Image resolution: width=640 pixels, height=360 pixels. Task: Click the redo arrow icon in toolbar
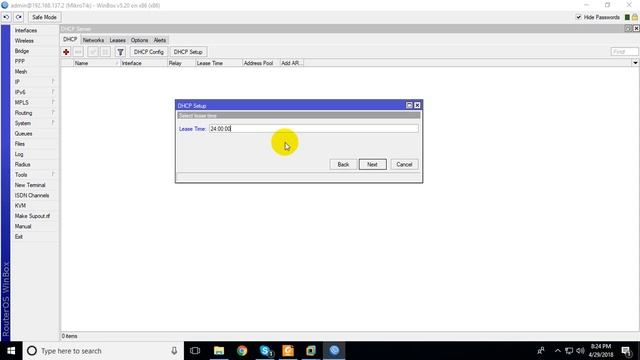pyautogui.click(x=19, y=17)
